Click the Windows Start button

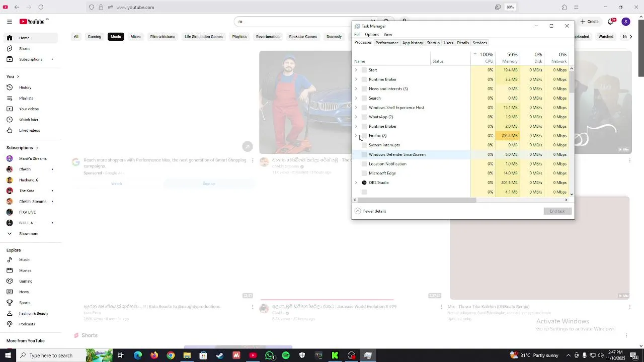click(x=8, y=355)
